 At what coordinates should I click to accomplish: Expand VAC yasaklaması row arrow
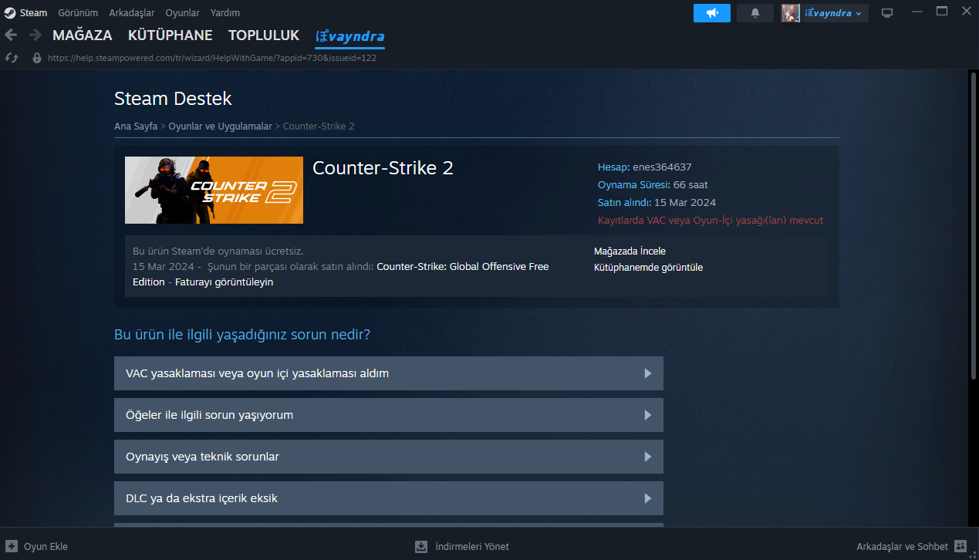pos(648,373)
